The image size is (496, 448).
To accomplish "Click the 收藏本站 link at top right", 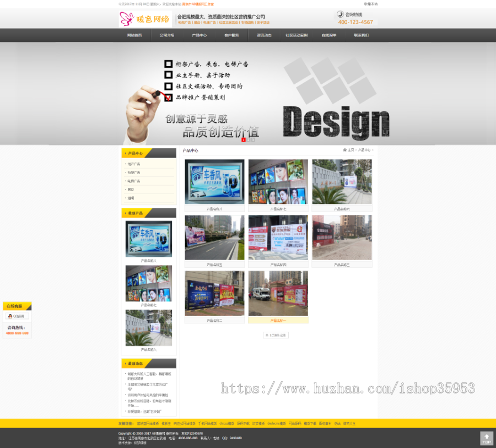I will pyautogui.click(x=371, y=4).
